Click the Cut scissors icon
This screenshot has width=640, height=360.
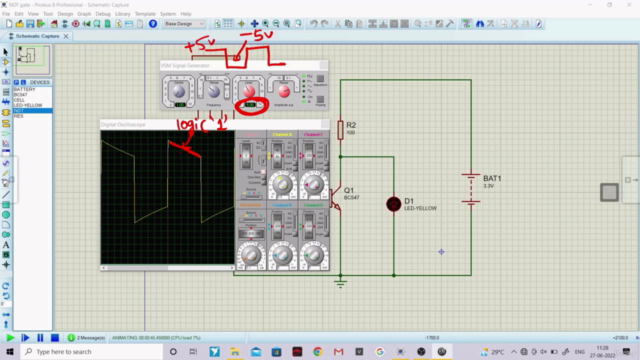click(338, 24)
